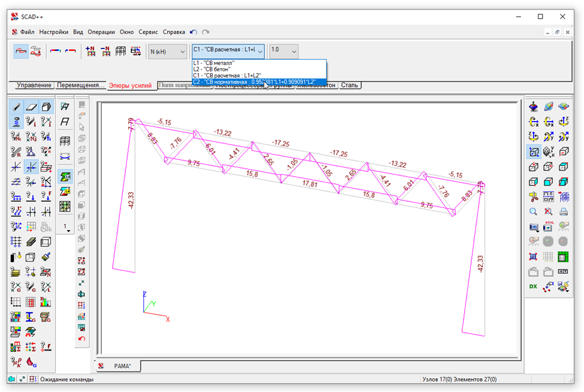
Task: Click the red-cornered fit frame icon
Action: [x=534, y=257]
